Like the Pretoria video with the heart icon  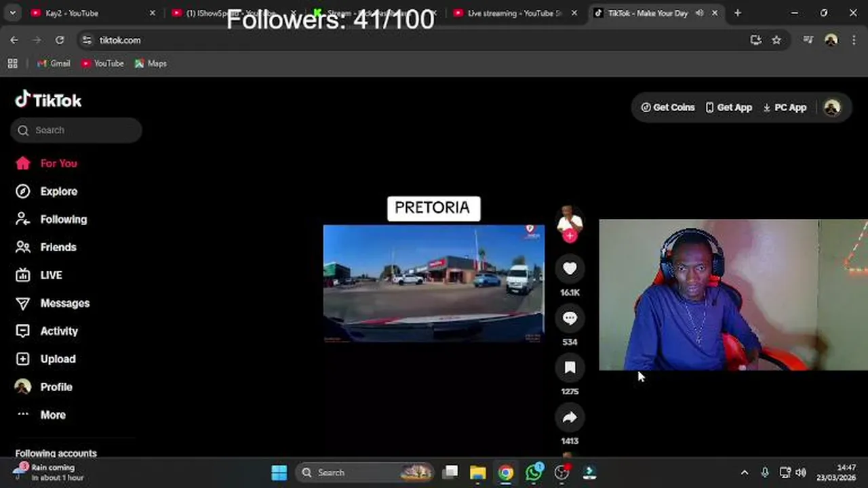(570, 269)
